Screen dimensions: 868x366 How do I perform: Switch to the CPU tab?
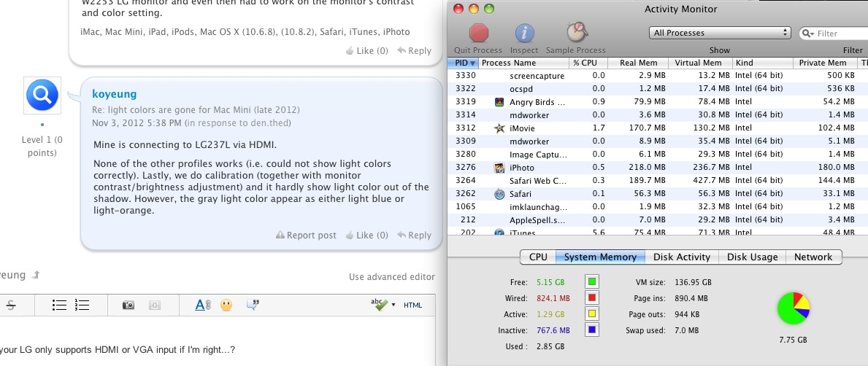[538, 257]
